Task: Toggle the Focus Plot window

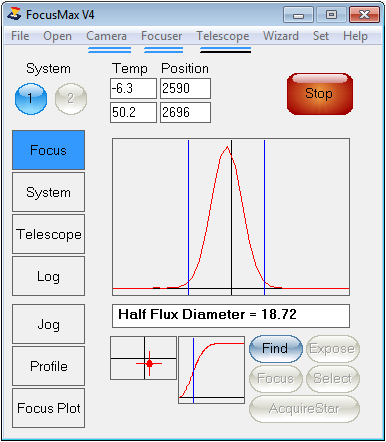Action: [49, 408]
